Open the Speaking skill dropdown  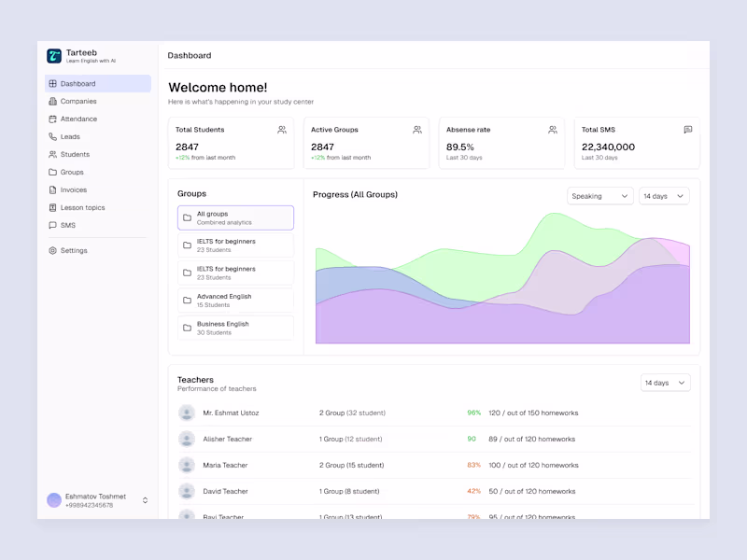tap(599, 196)
